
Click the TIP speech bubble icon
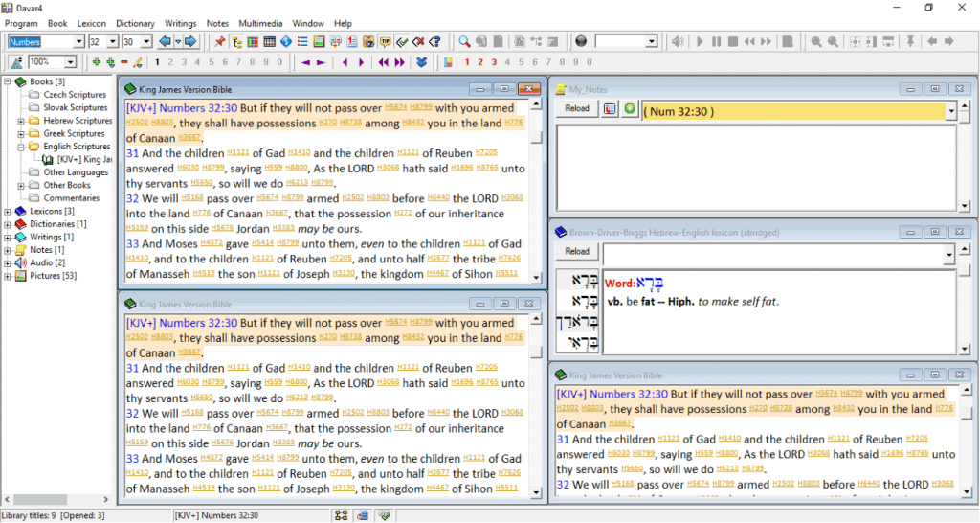pos(386,41)
